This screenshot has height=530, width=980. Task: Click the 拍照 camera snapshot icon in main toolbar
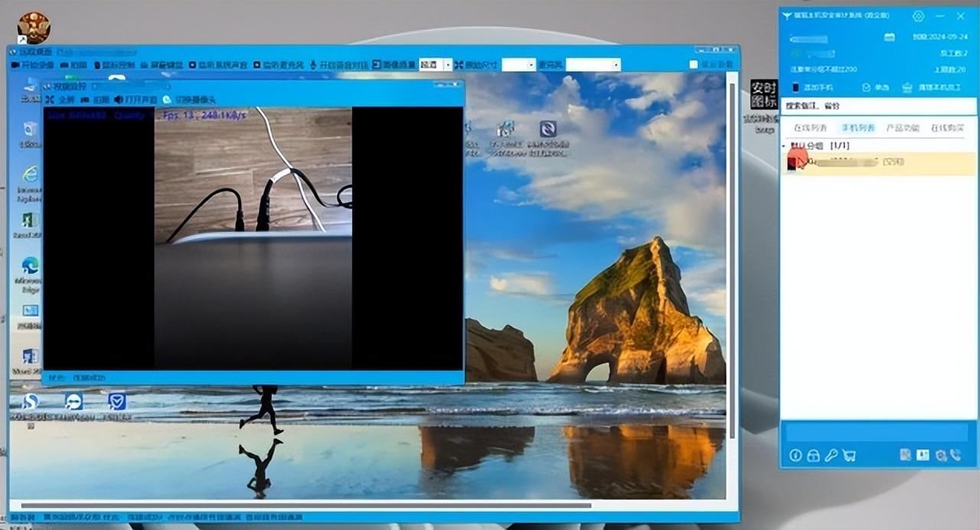click(x=64, y=65)
